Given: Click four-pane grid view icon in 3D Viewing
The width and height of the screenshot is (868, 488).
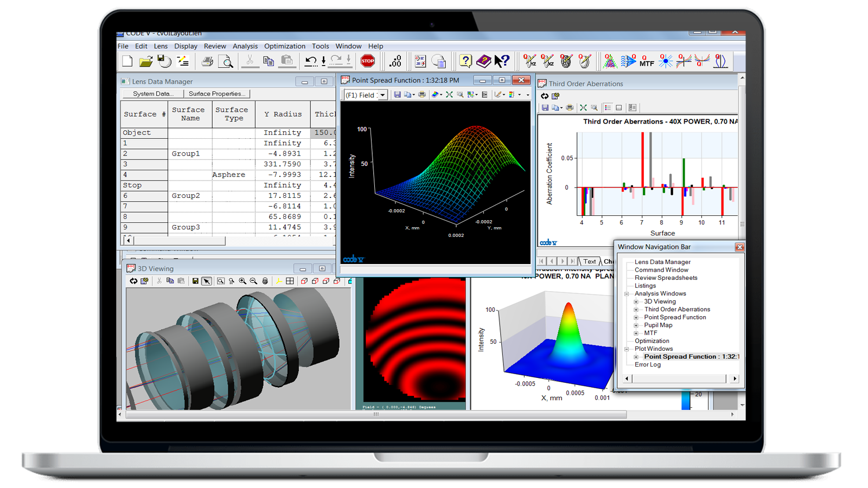Looking at the screenshot, I should pos(290,281).
